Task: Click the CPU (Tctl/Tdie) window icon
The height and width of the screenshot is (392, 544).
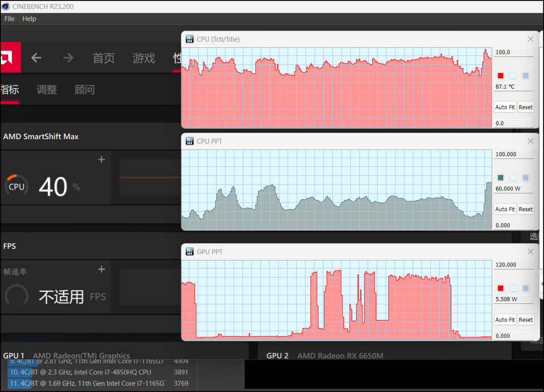Action: pos(190,39)
